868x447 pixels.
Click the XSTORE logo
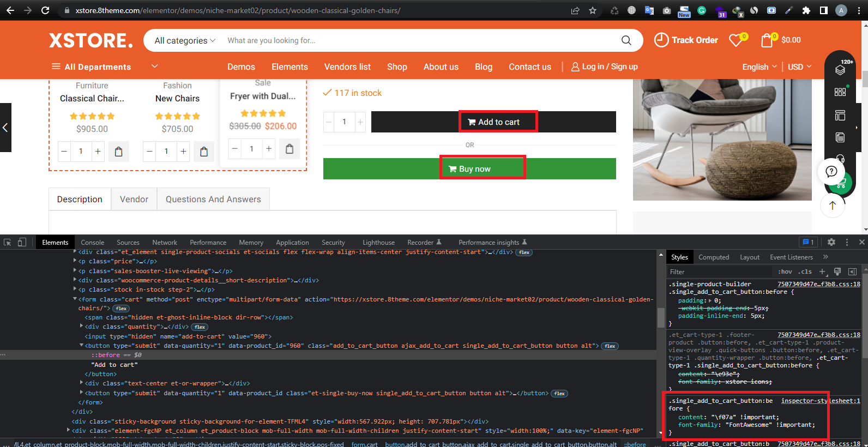click(x=91, y=40)
